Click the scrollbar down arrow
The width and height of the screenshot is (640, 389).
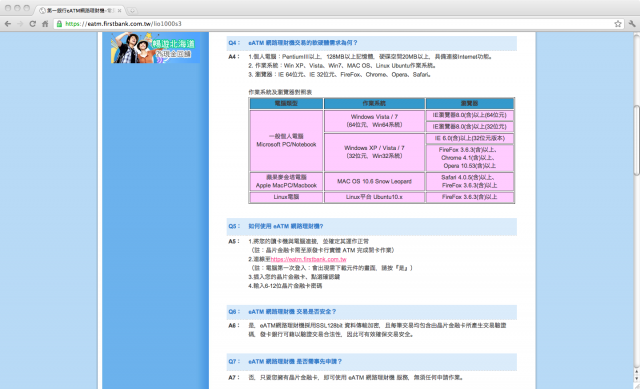tap(636, 378)
